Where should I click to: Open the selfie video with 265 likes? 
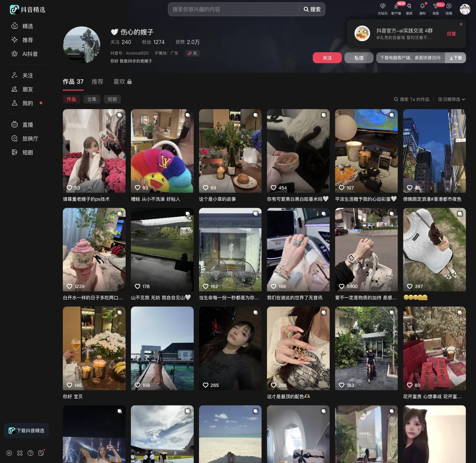[x=230, y=348]
